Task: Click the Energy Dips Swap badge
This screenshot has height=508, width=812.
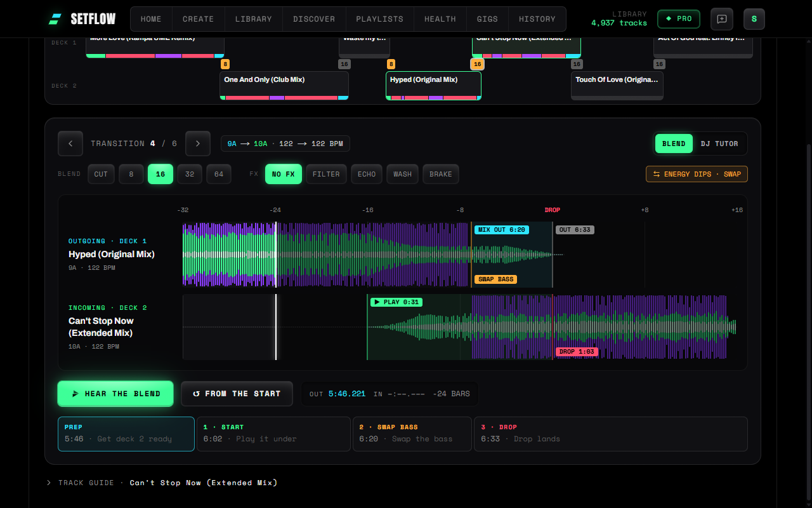Action: 697,174
